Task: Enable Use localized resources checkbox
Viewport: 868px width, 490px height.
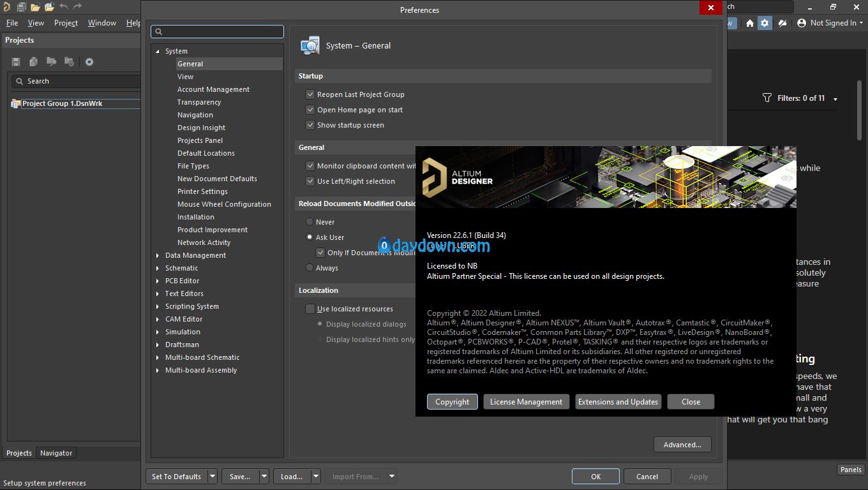Action: point(310,309)
